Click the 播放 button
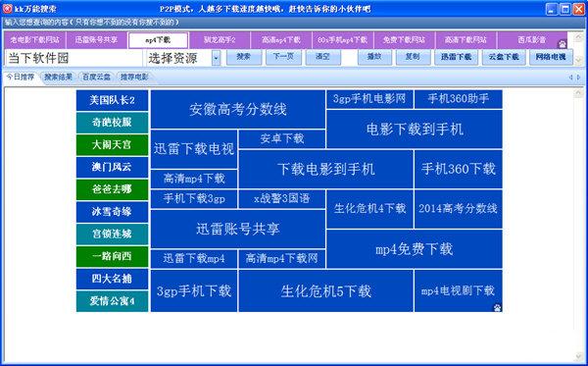 click(374, 57)
